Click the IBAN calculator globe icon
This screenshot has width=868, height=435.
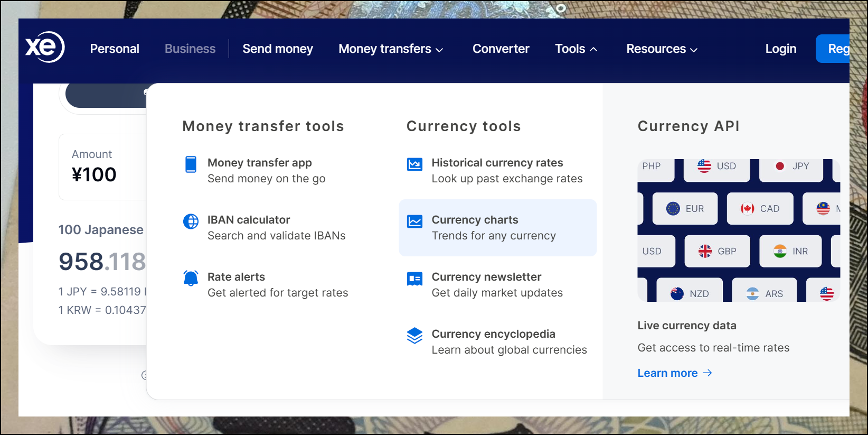click(x=191, y=221)
